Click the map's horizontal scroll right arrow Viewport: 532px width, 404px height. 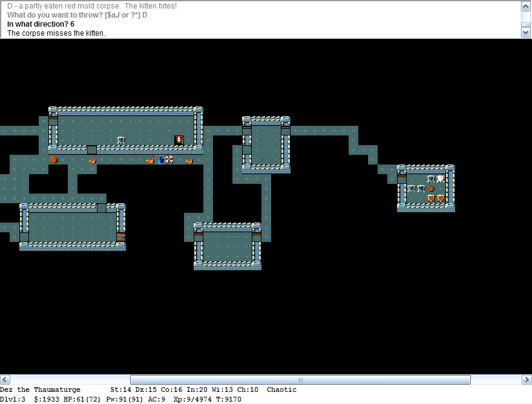527,380
